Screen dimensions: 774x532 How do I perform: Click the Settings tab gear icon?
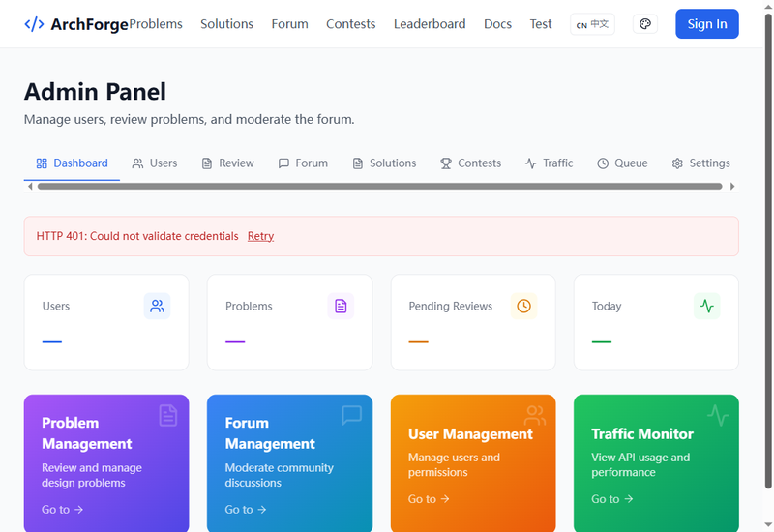coord(677,163)
